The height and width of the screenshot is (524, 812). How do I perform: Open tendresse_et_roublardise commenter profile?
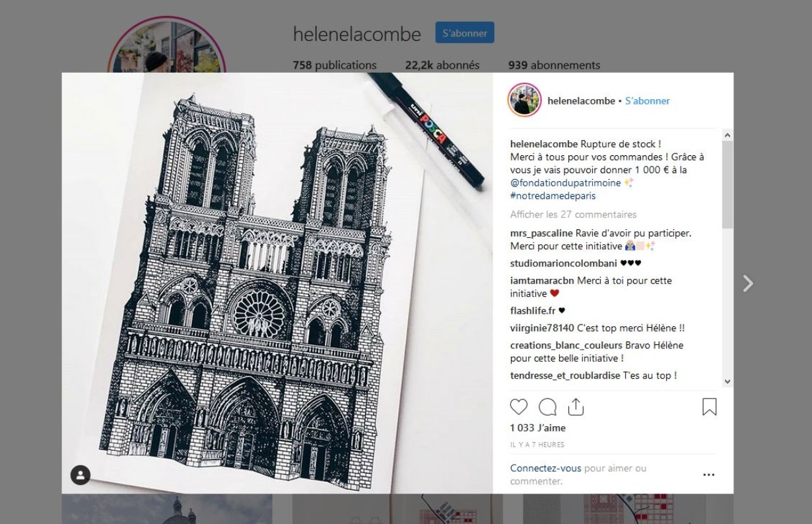click(565, 376)
